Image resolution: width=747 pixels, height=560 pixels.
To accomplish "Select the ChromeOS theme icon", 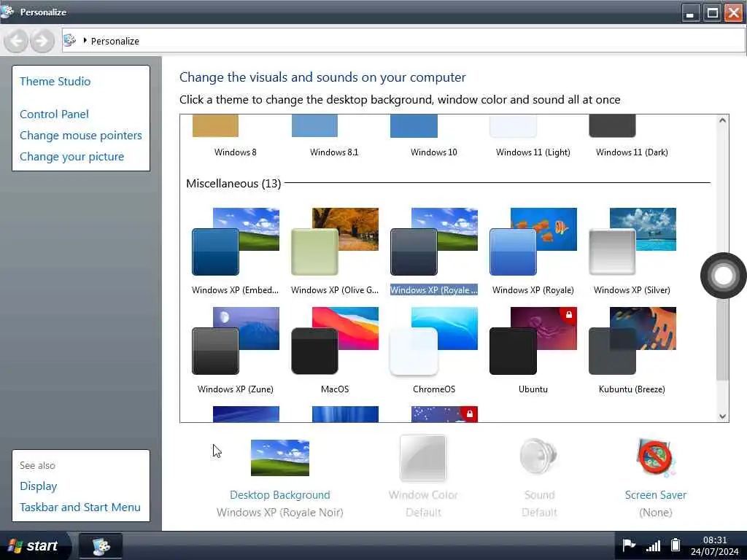I will (433, 341).
